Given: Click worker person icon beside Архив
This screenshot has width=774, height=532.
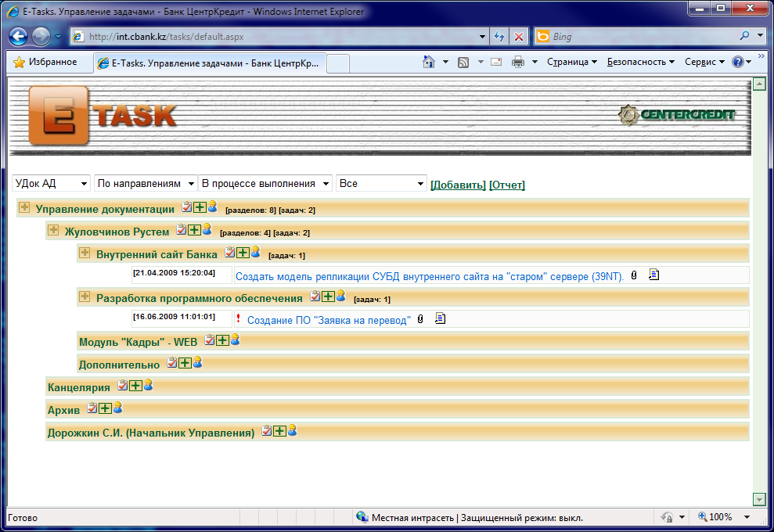Looking at the screenshot, I should (x=118, y=407).
